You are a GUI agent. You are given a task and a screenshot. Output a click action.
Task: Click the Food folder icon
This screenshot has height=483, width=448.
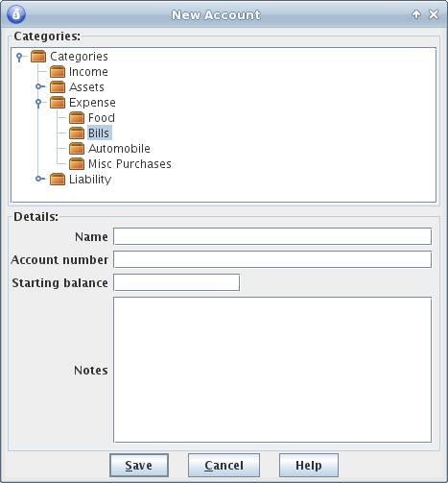77,118
